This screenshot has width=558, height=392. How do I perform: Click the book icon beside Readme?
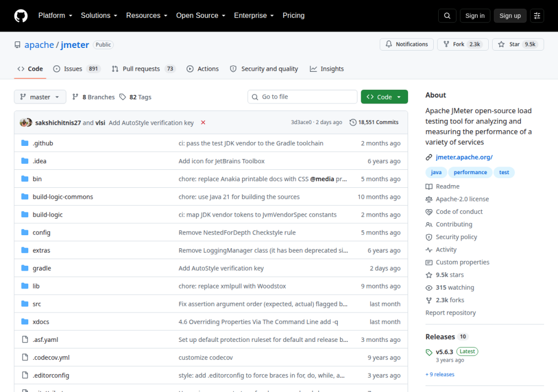[429, 186]
